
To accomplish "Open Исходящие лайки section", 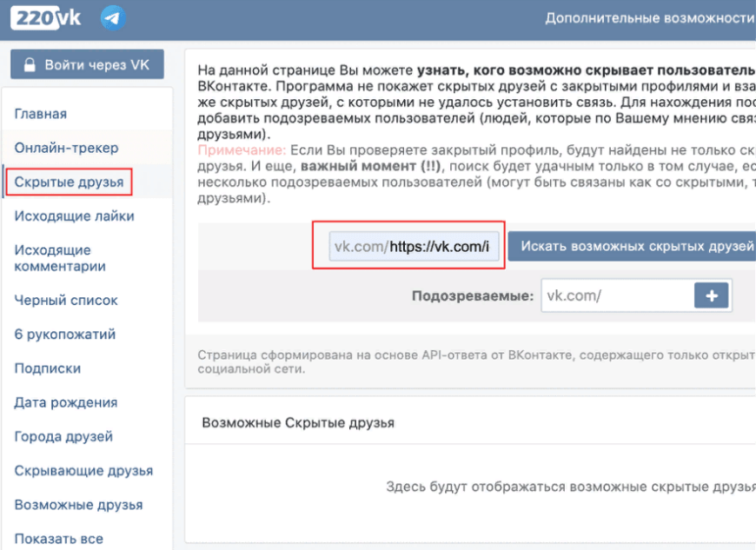I will 74,216.
